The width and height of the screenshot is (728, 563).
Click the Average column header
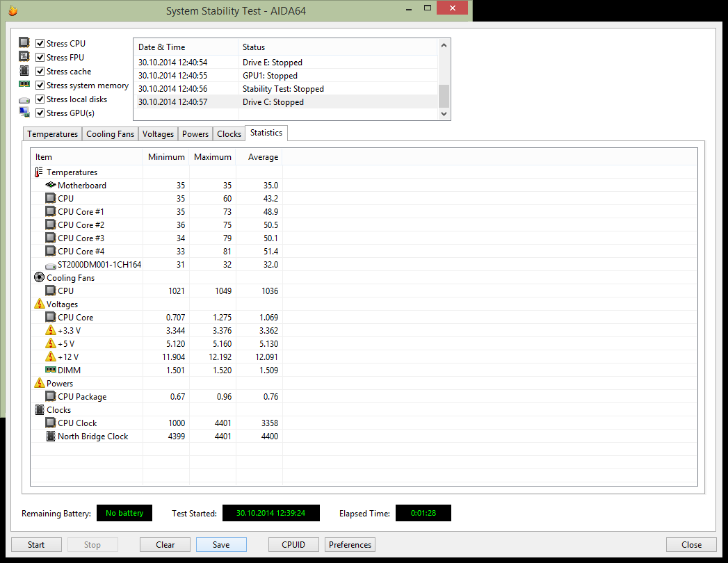259,157
